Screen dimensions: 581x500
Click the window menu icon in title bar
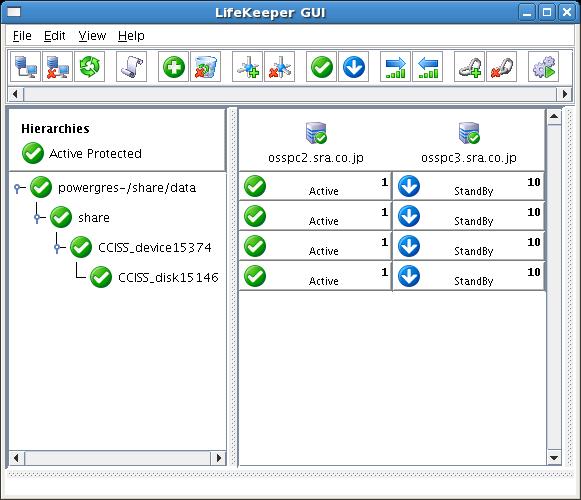click(x=14, y=12)
